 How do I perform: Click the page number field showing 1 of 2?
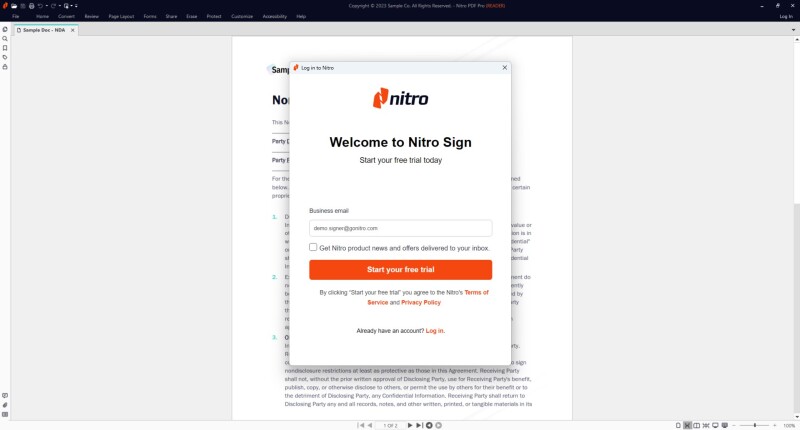click(390, 425)
